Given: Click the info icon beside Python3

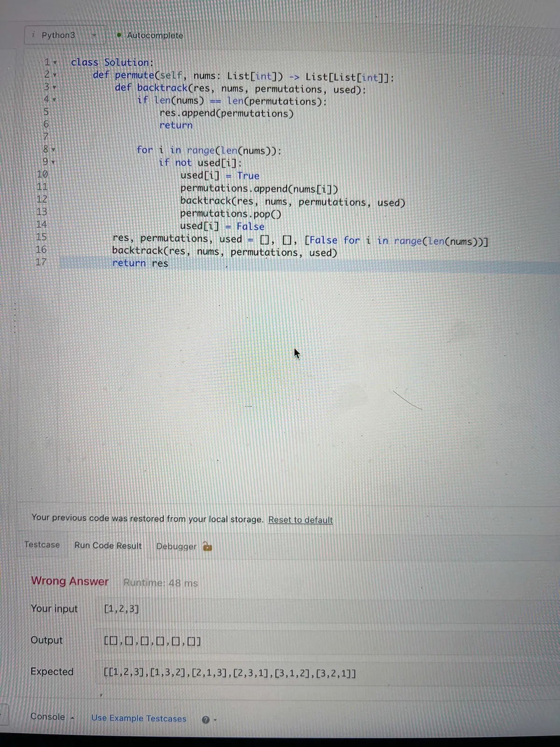Looking at the screenshot, I should point(33,35).
